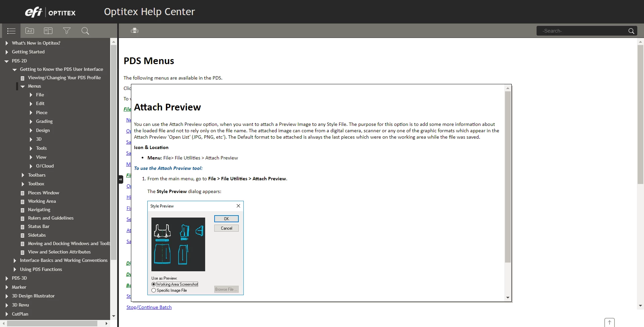Click the back-to-top arrow button
644x327 pixels.
[609, 323]
